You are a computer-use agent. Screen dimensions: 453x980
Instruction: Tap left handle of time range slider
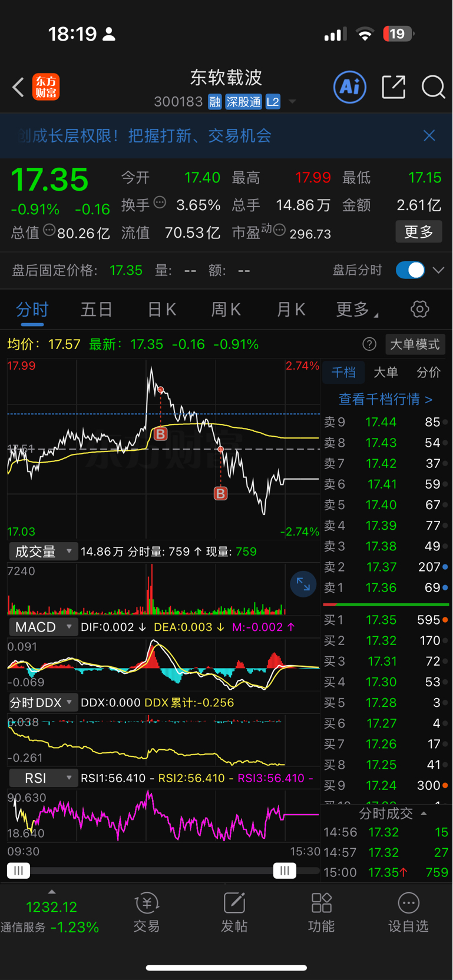coord(18,871)
